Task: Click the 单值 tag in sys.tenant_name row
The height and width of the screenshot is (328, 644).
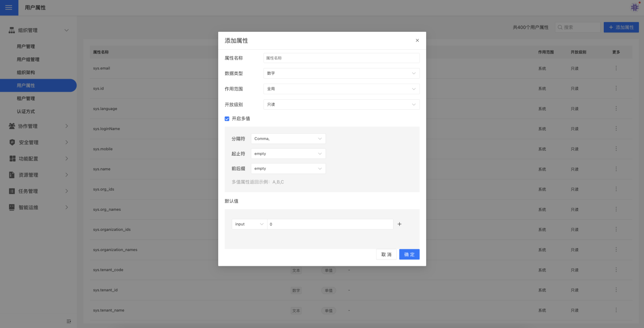Action: click(329, 311)
